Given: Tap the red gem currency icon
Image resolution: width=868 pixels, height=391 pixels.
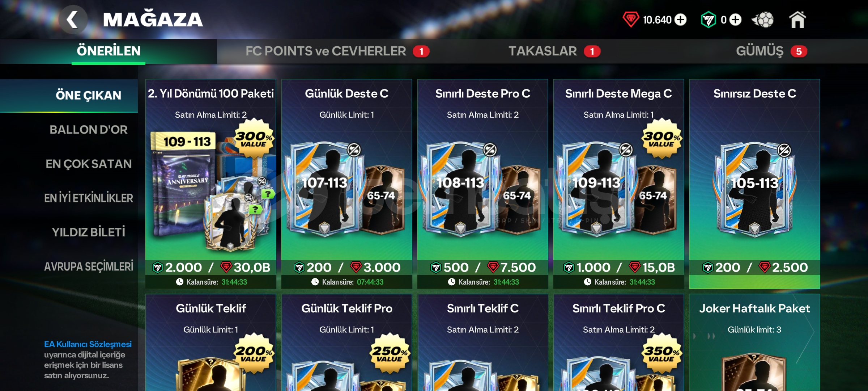Looking at the screenshot, I should 631,20.
